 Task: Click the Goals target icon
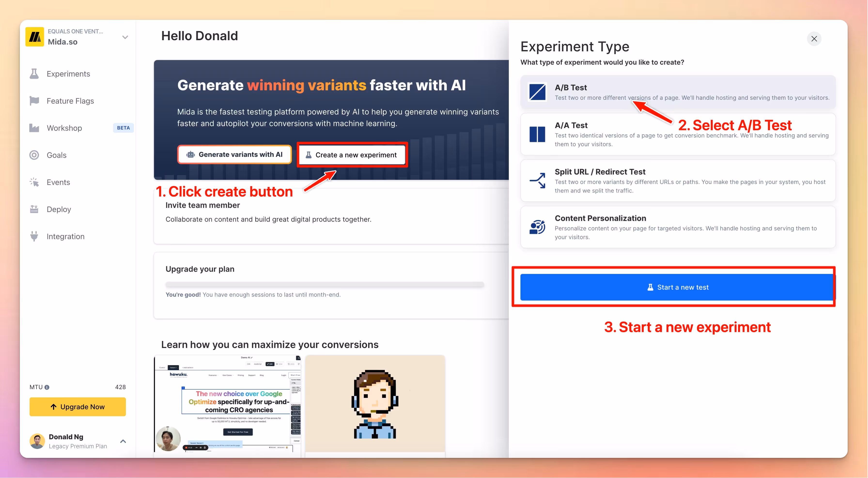pos(34,155)
